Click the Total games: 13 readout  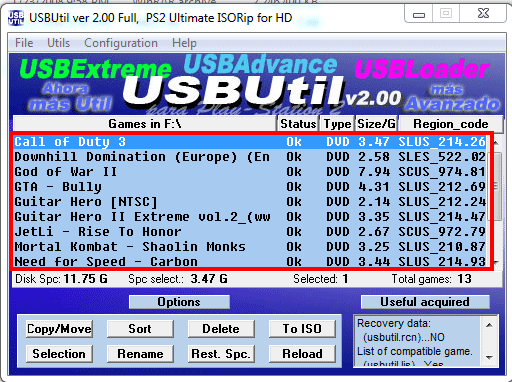(431, 279)
